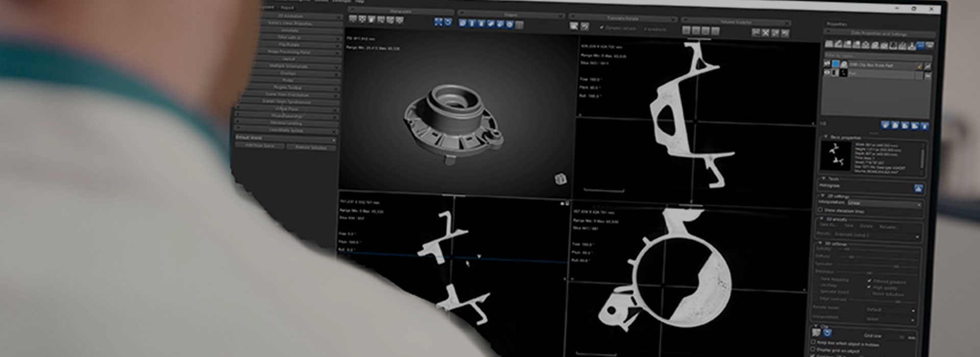The width and height of the screenshot is (980, 357).
Task: Click third blue button below object list
Action: (x=904, y=126)
